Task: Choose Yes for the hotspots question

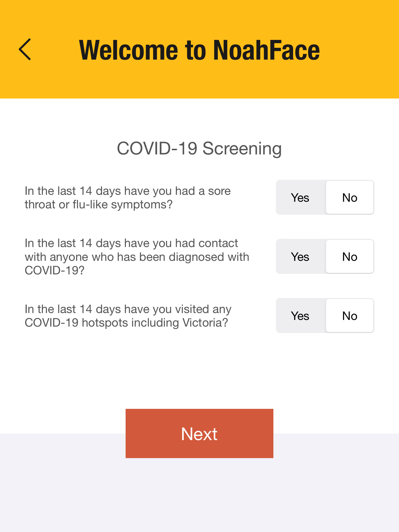Action: point(300,316)
